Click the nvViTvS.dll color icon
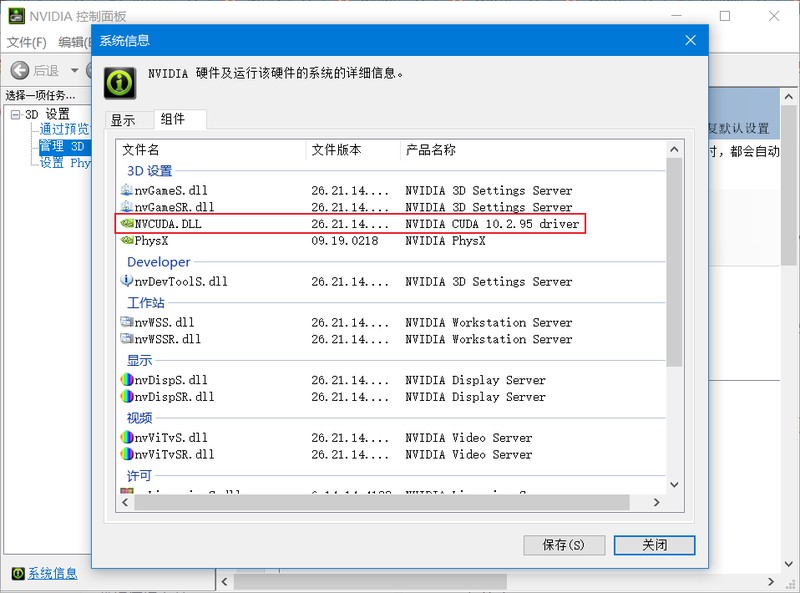This screenshot has width=800, height=593. pos(127,437)
